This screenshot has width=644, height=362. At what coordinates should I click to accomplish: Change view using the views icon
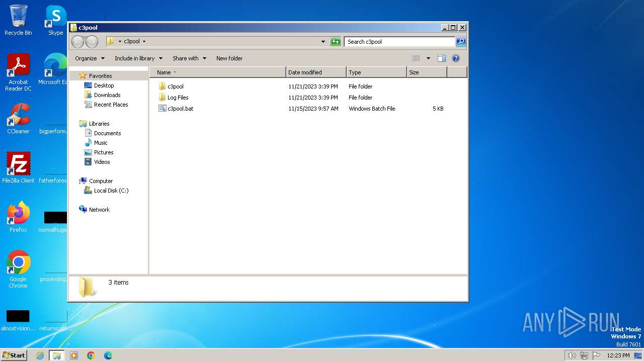416,58
